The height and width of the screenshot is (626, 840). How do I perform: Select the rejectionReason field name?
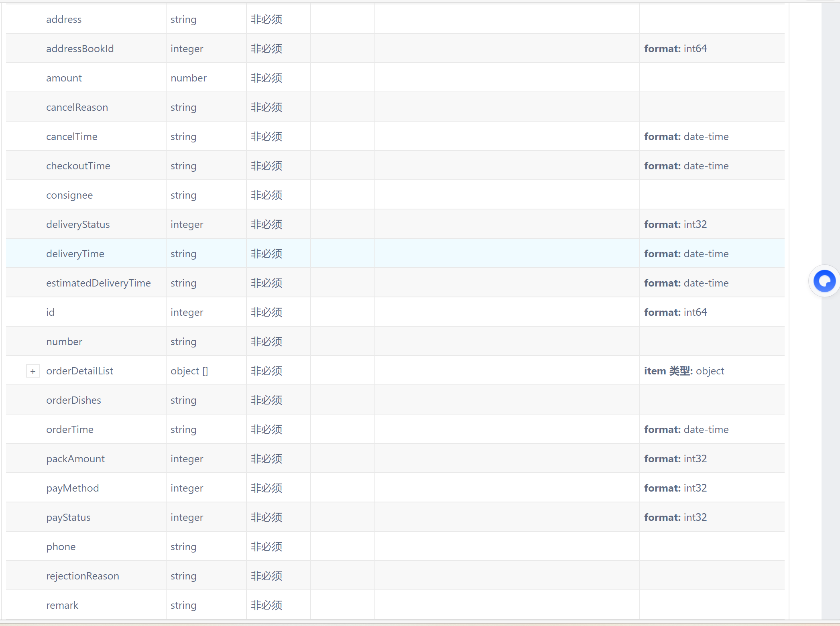83,576
